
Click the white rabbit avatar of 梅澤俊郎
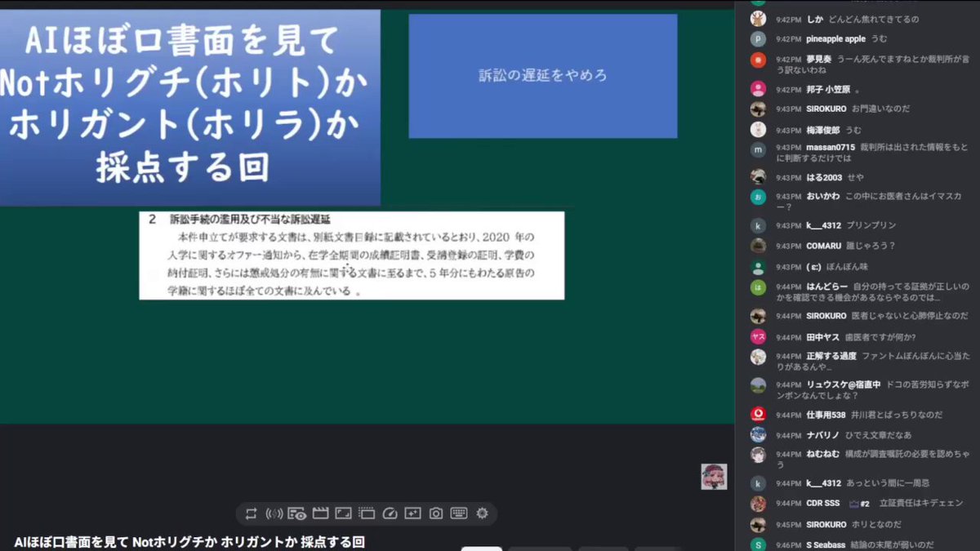coord(758,129)
